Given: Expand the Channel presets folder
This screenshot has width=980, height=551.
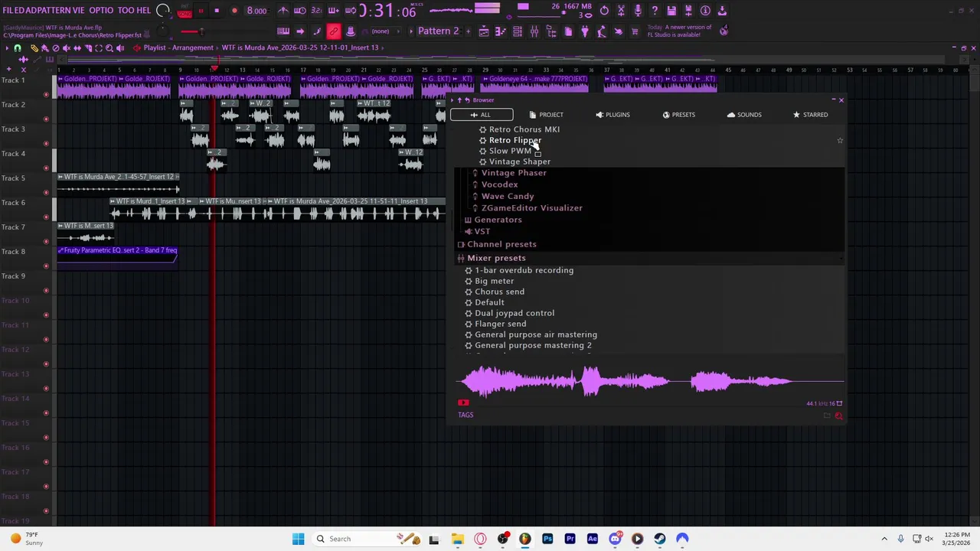Looking at the screenshot, I should tap(501, 244).
